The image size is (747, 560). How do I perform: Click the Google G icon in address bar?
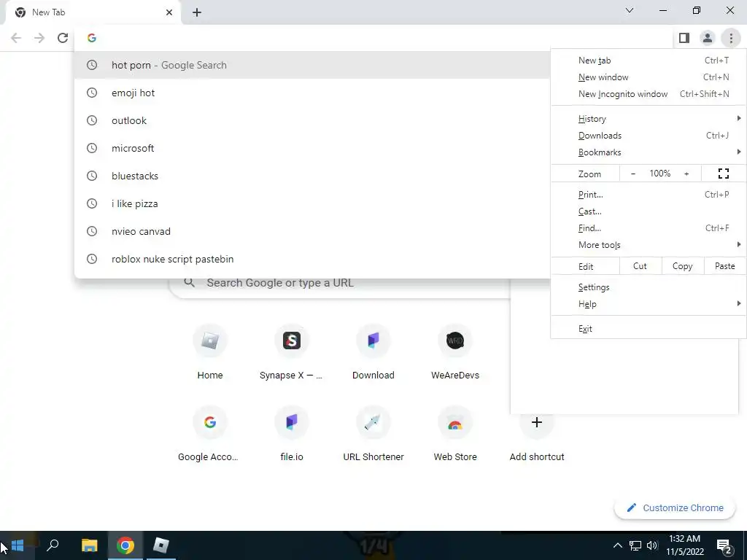92,38
